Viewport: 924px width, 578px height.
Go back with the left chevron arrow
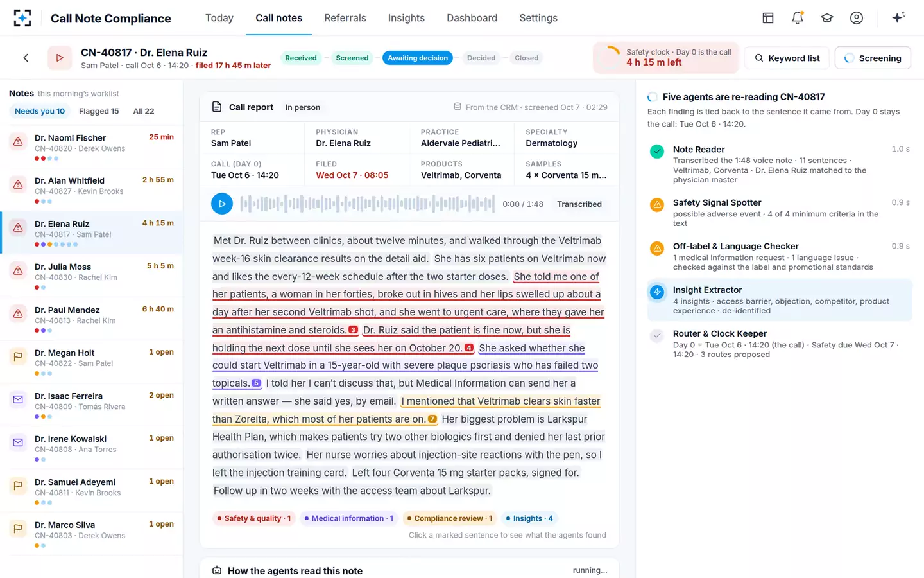(26, 58)
